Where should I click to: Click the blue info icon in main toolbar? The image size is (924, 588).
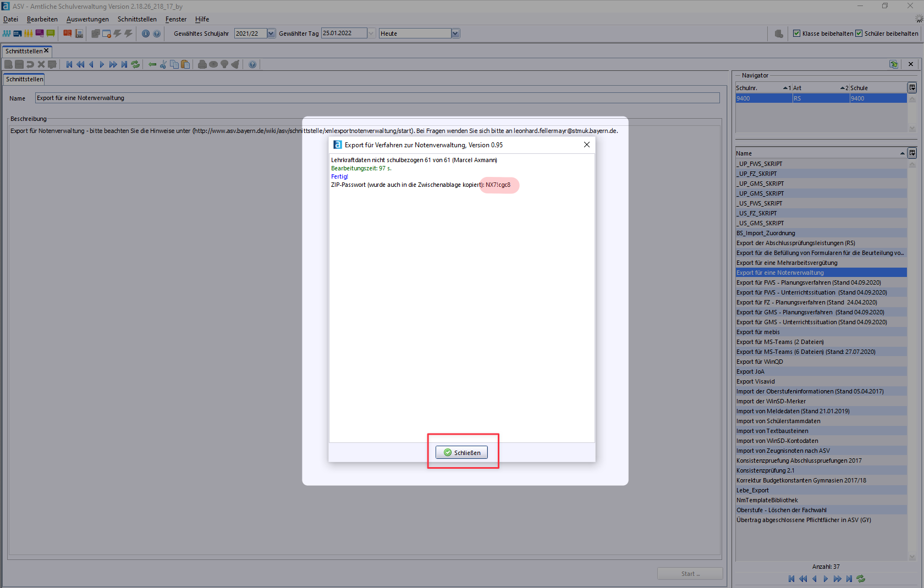point(146,34)
